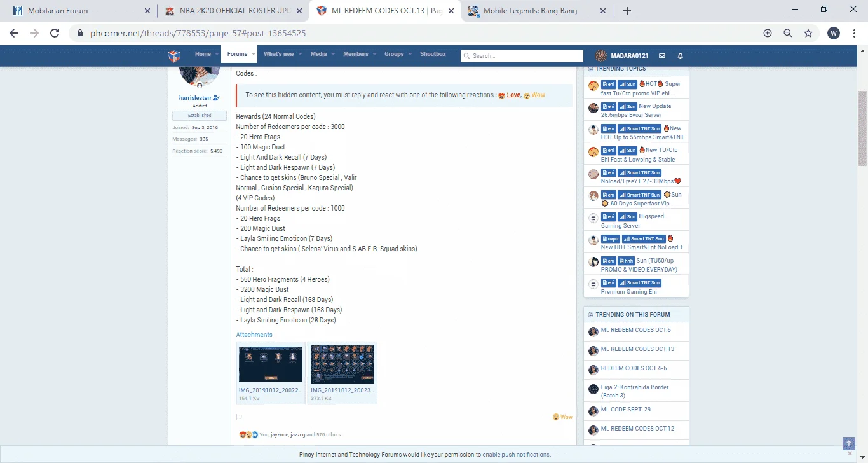Expand the What's new dropdown arrow

click(x=300, y=55)
